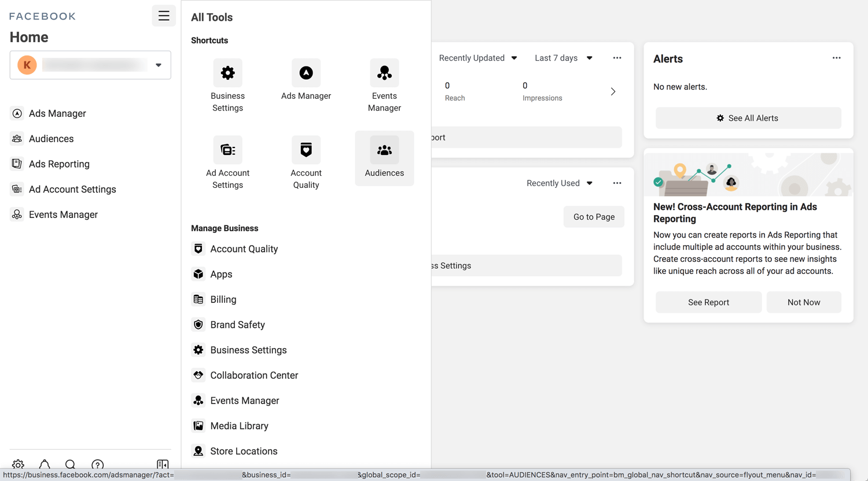
Task: Click the settings gear icon in bottom sidebar
Action: pos(18,464)
